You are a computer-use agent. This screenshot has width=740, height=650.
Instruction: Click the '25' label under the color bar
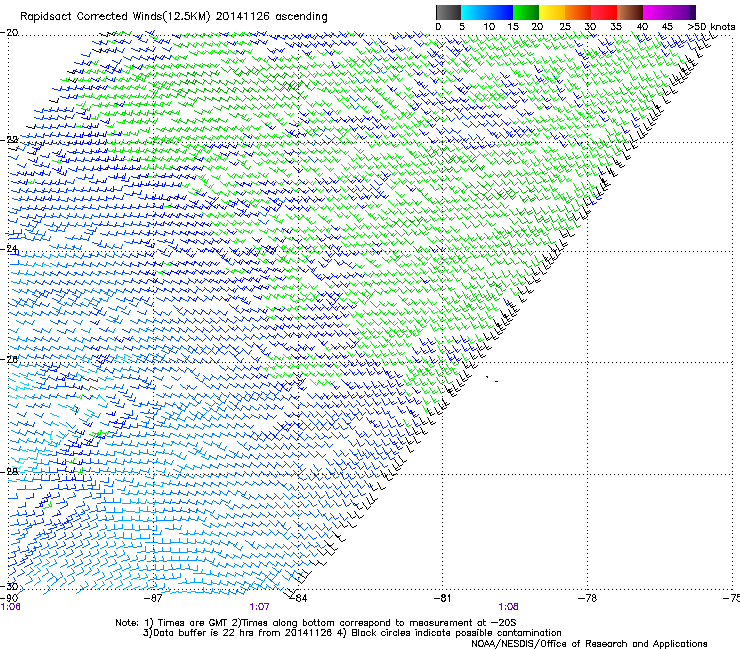(x=565, y=27)
